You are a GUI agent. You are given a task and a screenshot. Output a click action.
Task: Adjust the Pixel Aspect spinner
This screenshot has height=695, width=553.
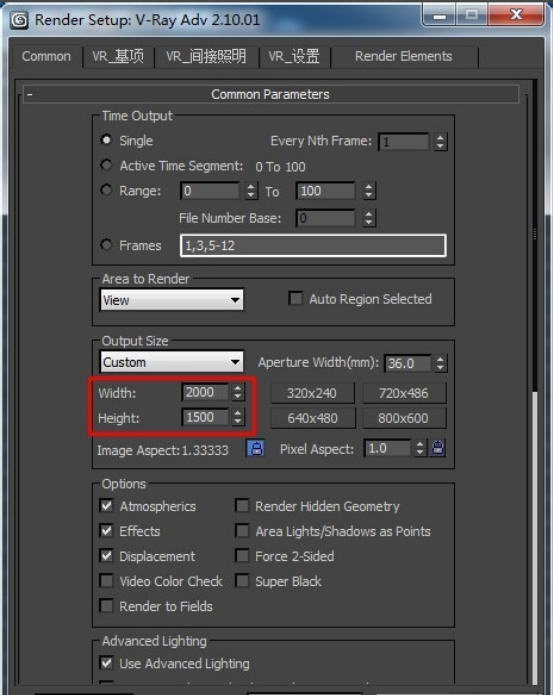420,448
